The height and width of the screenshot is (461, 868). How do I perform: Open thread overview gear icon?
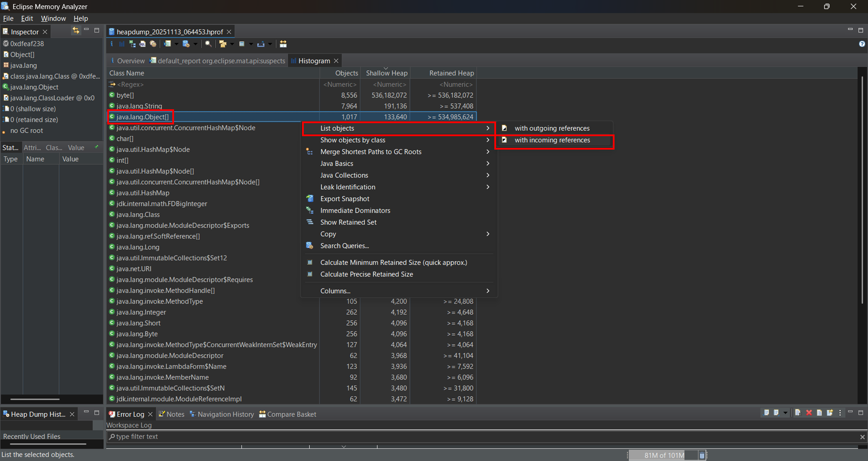coord(153,44)
